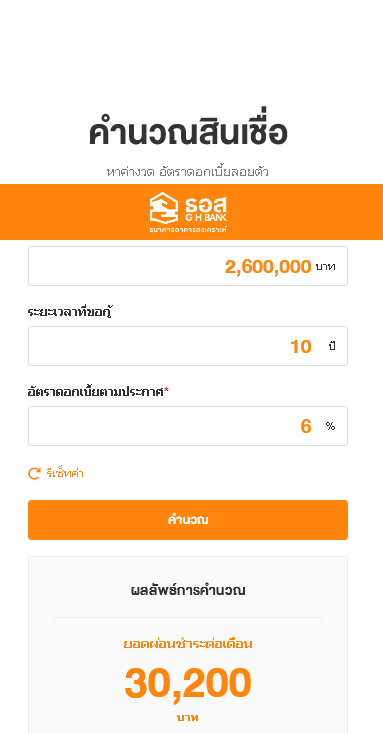Click the GH Bank house logo icon

pos(164,207)
